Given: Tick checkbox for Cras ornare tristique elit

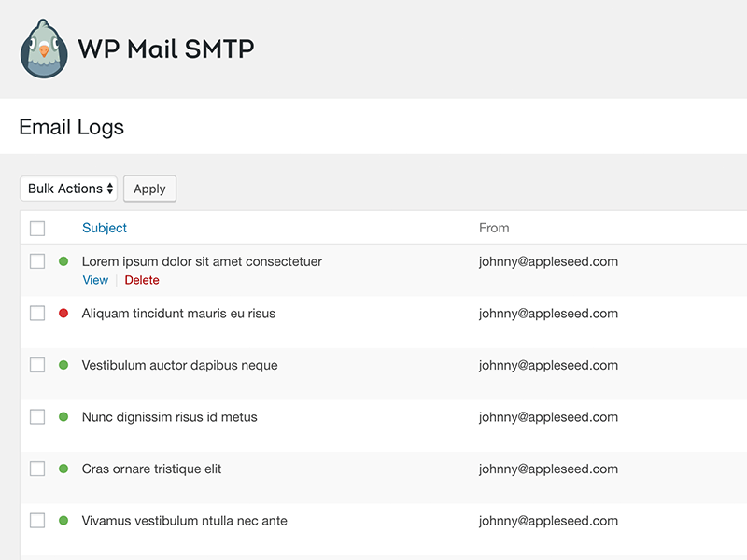Looking at the screenshot, I should (x=37, y=469).
